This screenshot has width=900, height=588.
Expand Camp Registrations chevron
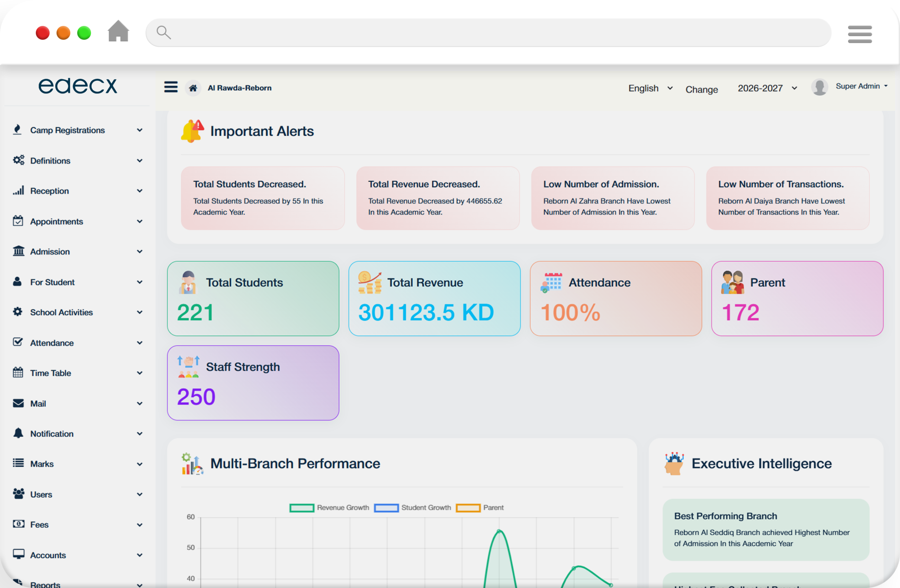point(140,130)
